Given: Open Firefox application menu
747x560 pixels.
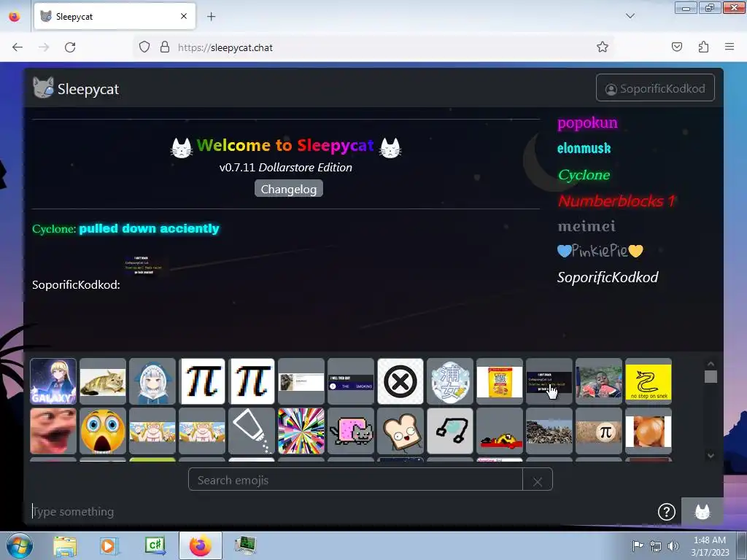Looking at the screenshot, I should pyautogui.click(x=729, y=47).
